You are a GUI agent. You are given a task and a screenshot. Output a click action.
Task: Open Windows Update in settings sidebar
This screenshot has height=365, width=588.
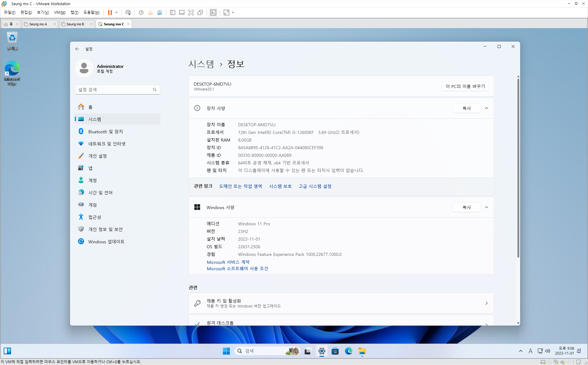(x=106, y=241)
